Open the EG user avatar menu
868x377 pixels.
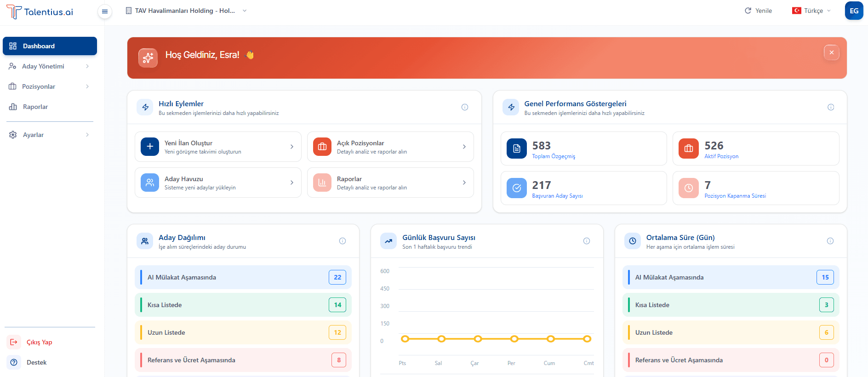tap(854, 11)
